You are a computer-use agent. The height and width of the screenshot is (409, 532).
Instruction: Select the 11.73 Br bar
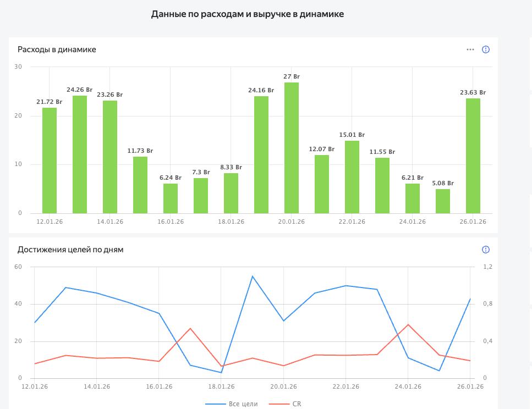tap(140, 185)
